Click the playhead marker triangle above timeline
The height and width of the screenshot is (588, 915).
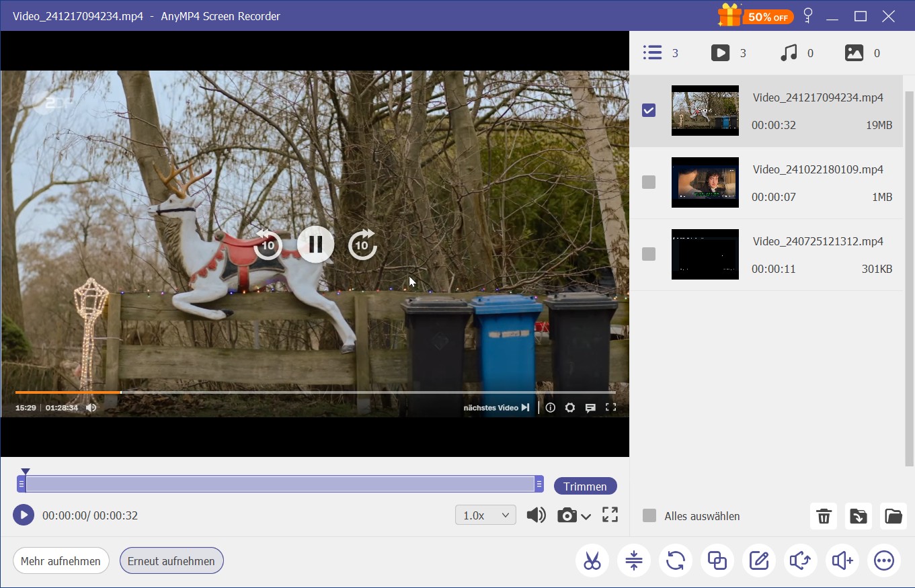26,472
